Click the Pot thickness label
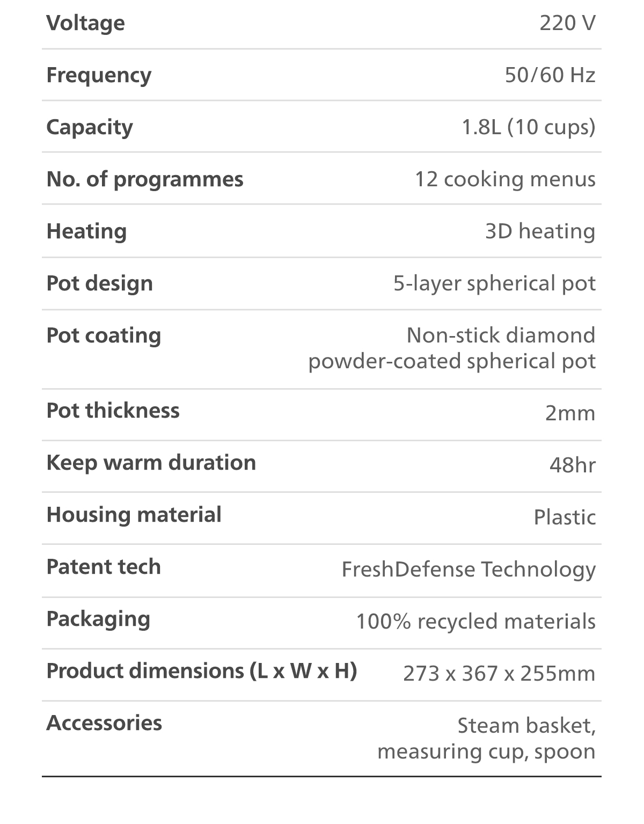 113,411
